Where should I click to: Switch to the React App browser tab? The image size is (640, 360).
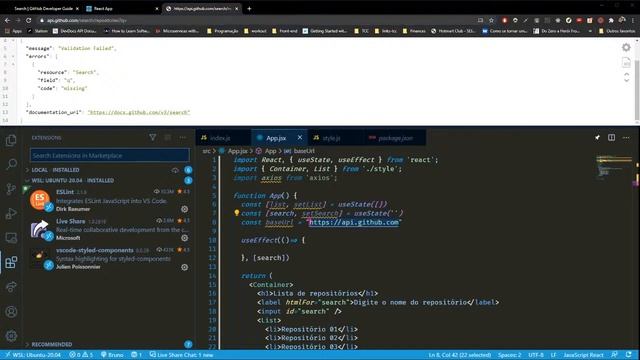pos(122,8)
